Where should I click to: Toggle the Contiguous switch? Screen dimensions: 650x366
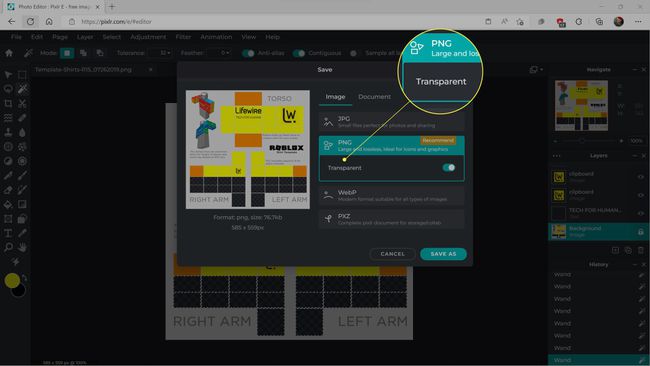tap(298, 53)
